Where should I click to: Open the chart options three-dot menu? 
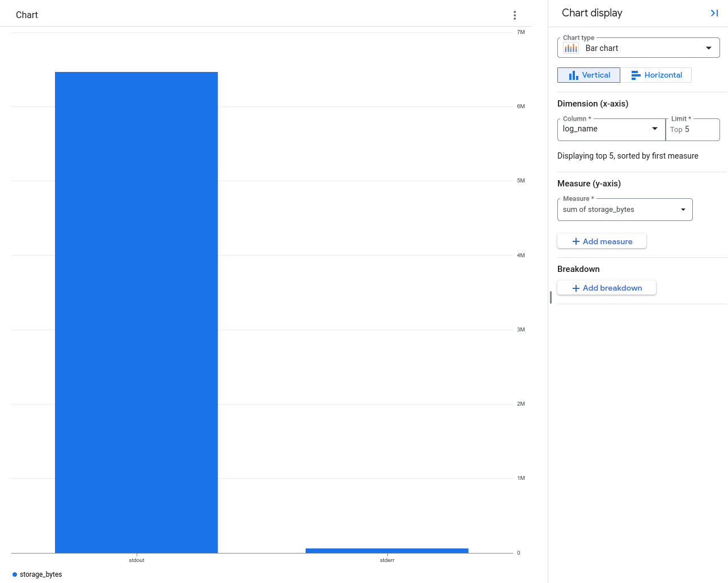515,15
